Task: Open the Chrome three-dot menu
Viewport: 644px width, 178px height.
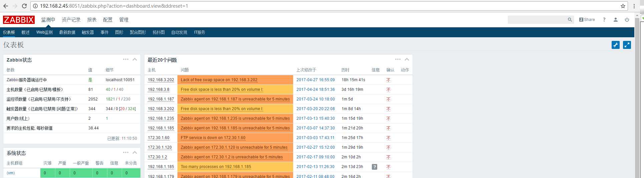Action: (634, 6)
